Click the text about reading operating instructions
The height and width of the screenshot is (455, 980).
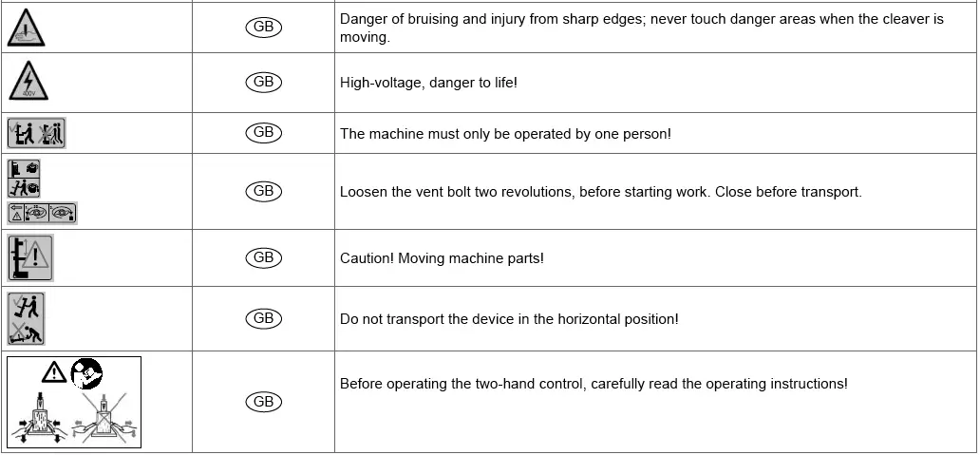(594, 384)
